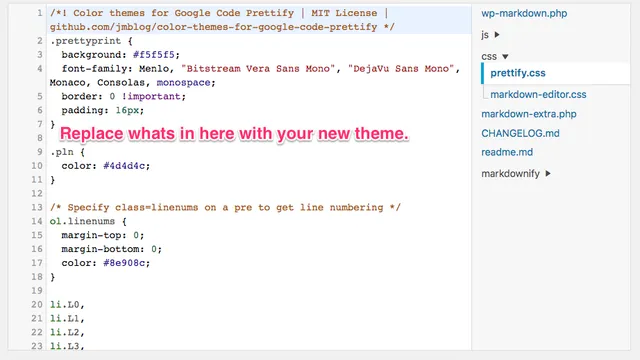Click the li.L2 selector line
Screen dimensions: 640x360
[x=67, y=332]
